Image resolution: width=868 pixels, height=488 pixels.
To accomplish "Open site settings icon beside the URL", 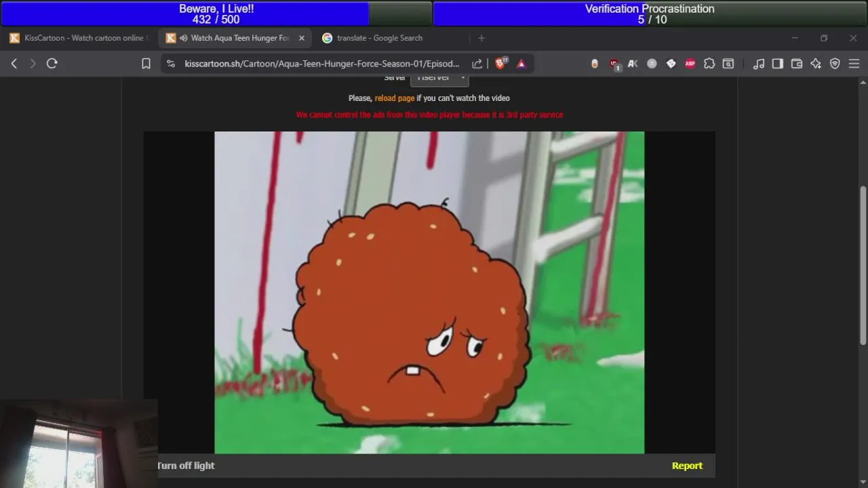I will click(171, 63).
